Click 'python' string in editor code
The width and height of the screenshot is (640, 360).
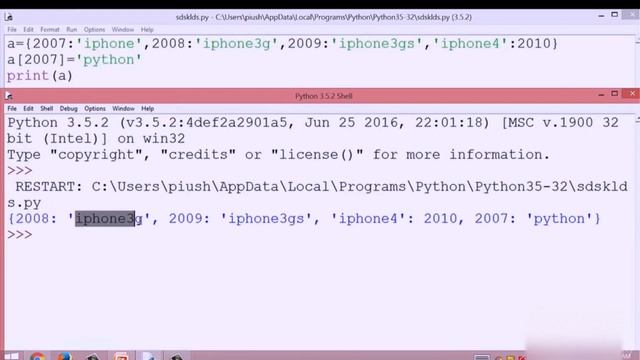pos(109,60)
